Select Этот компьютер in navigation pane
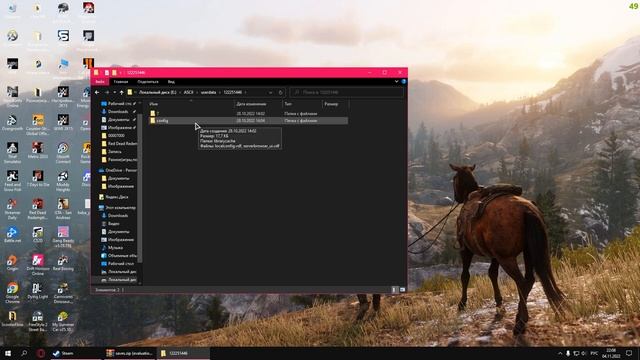The image size is (640, 360). [118, 207]
